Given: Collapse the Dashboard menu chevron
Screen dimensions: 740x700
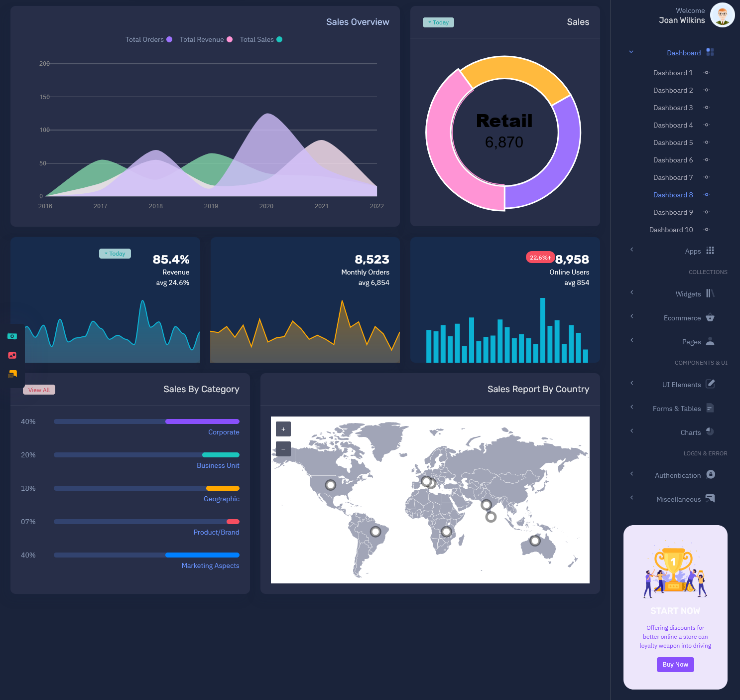Looking at the screenshot, I should pos(631,52).
